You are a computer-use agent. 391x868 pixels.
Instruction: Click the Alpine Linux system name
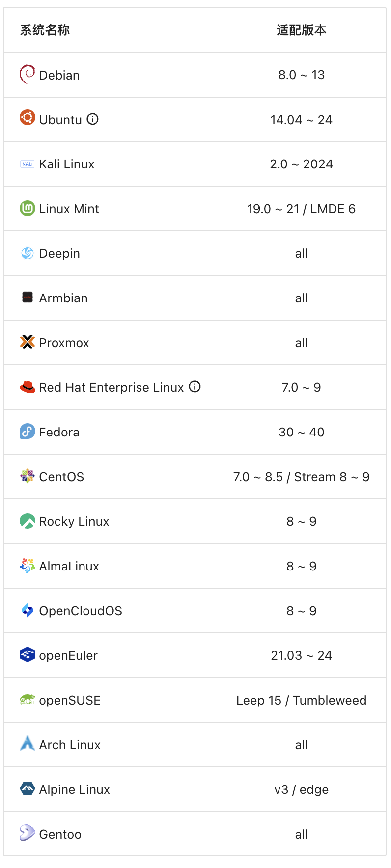tap(75, 789)
